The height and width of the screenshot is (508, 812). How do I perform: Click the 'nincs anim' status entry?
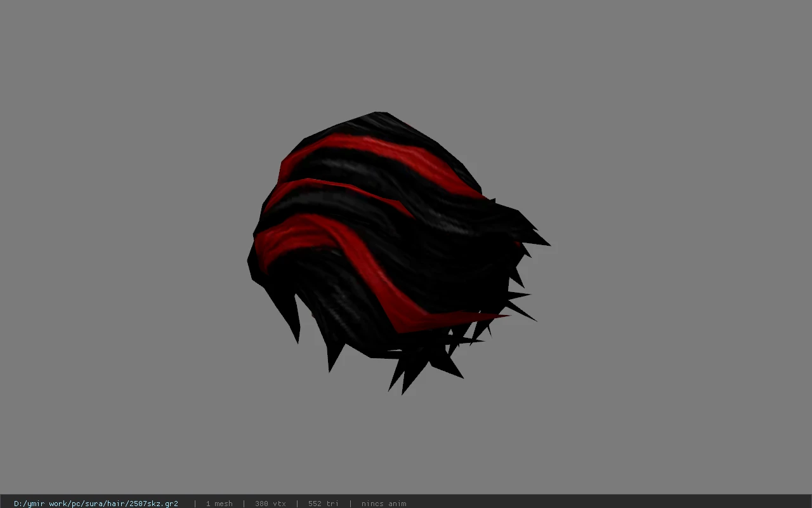(x=384, y=504)
